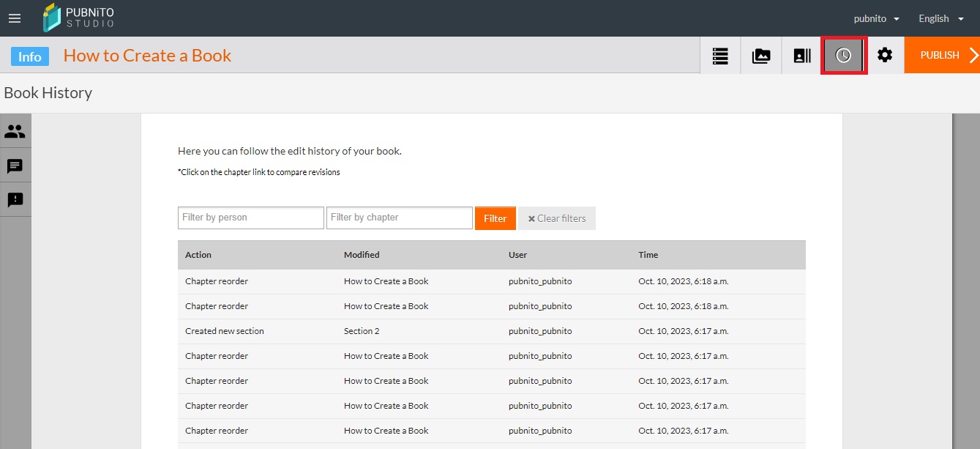Open the comments chat panel
The image size is (980, 449).
pos(15,166)
